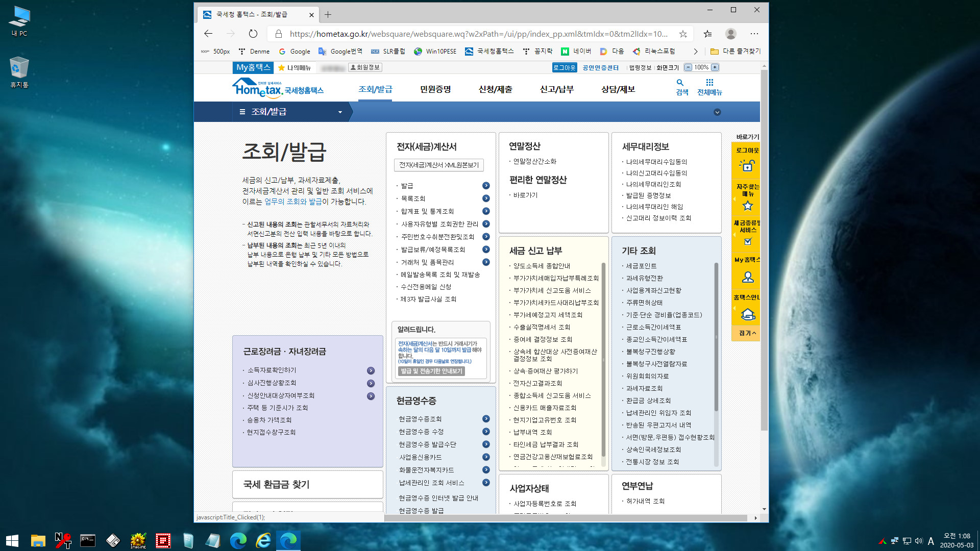This screenshot has height=551, width=980.
Task: Expand 신청안내대상자여부조회 arrow
Action: click(x=371, y=396)
